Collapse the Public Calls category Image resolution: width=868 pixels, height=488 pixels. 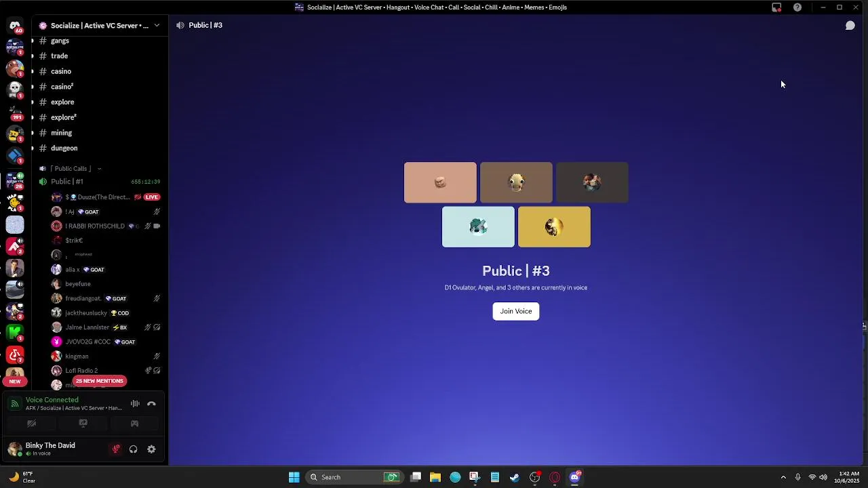coord(71,169)
